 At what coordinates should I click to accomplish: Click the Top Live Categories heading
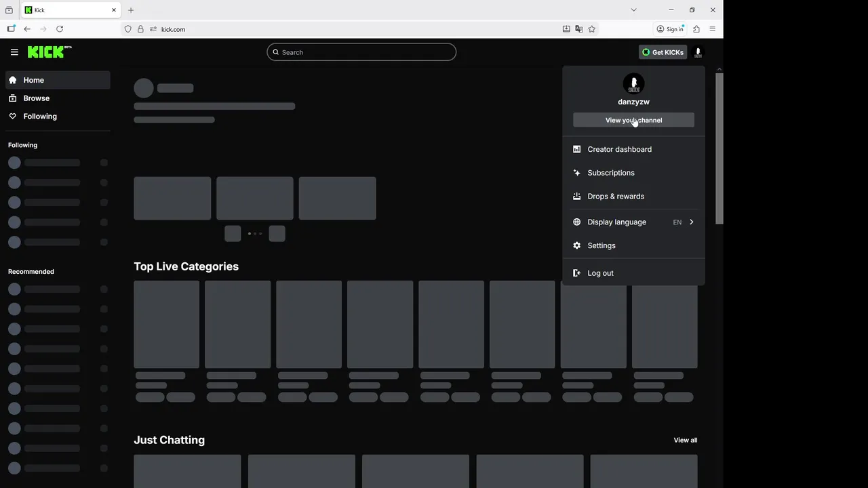coord(186,266)
